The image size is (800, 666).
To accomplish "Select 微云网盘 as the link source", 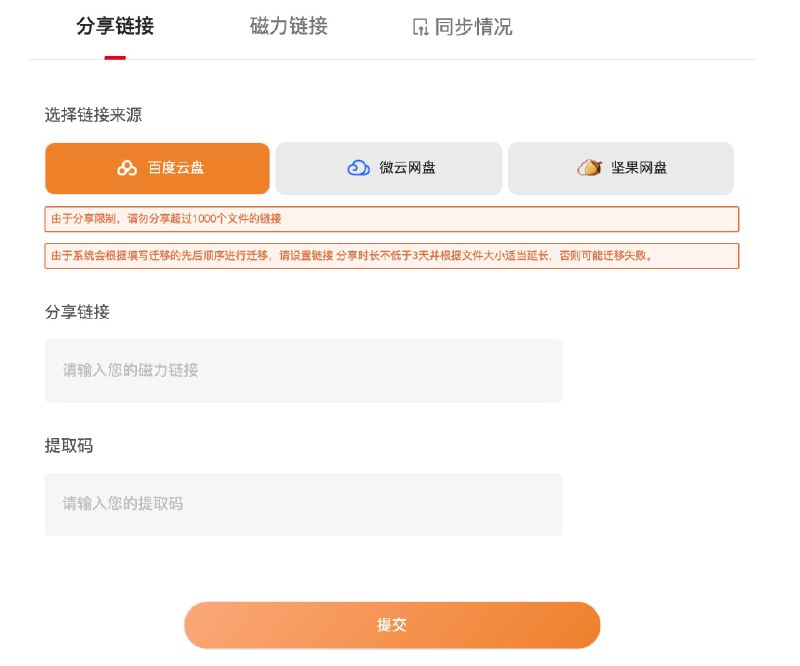I will 389,168.
